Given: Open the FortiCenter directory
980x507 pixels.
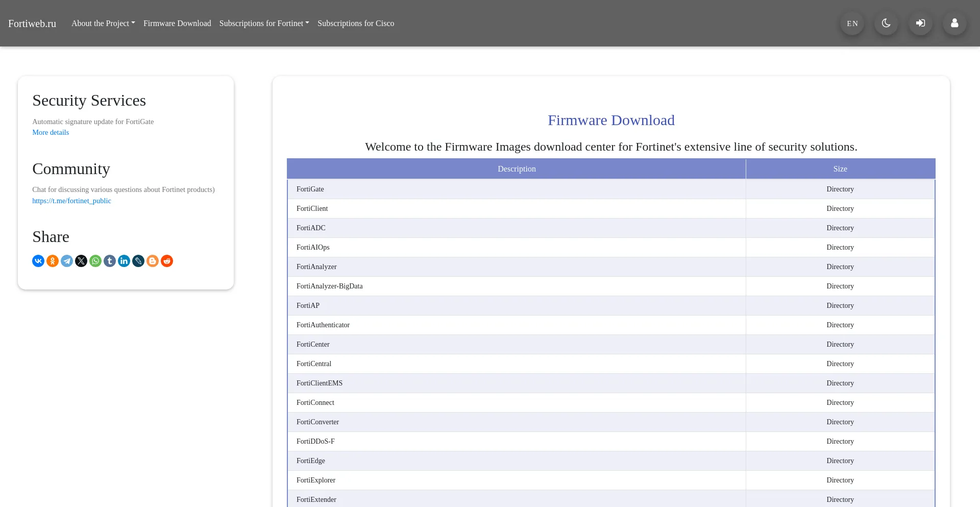Looking at the screenshot, I should coord(313,344).
